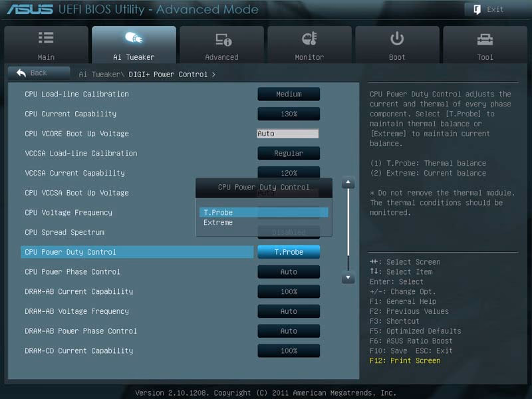The width and height of the screenshot is (532, 399).
Task: Click the Tool tab printer icon
Action: [485, 39]
